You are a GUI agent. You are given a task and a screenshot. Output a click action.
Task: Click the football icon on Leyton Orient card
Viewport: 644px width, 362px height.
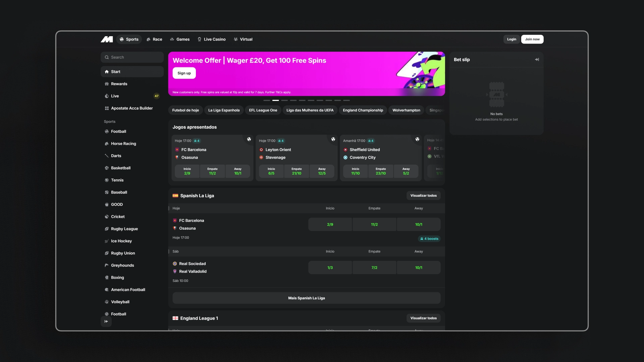click(333, 139)
